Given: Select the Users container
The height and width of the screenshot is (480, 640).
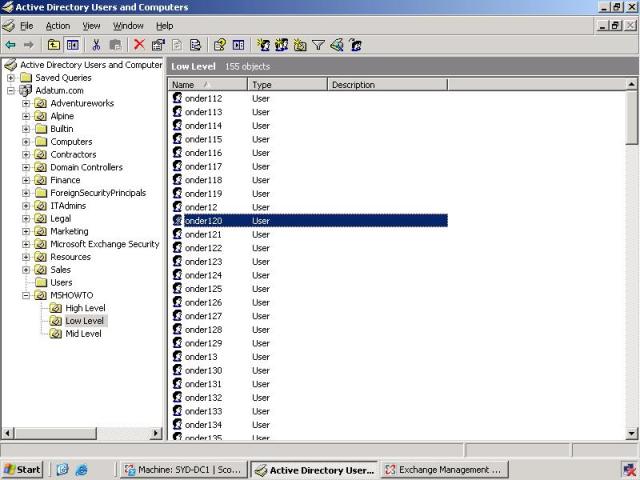Looking at the screenshot, I should [x=61, y=282].
